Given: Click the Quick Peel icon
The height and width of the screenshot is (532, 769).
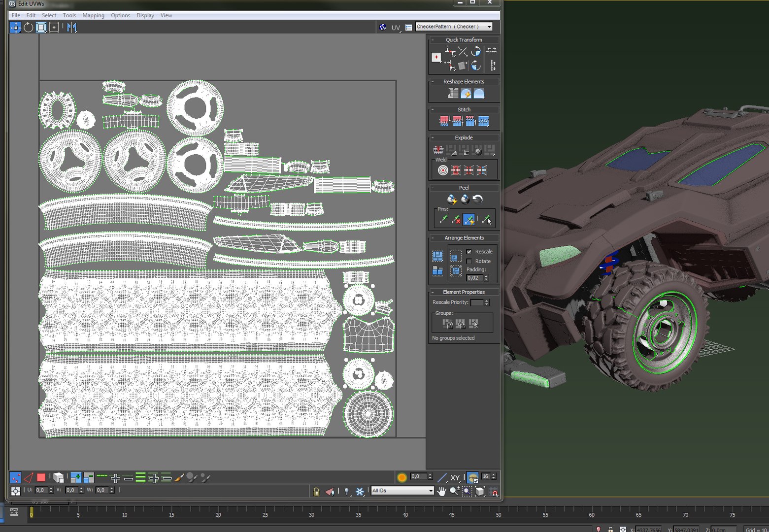Looking at the screenshot, I should (452, 199).
